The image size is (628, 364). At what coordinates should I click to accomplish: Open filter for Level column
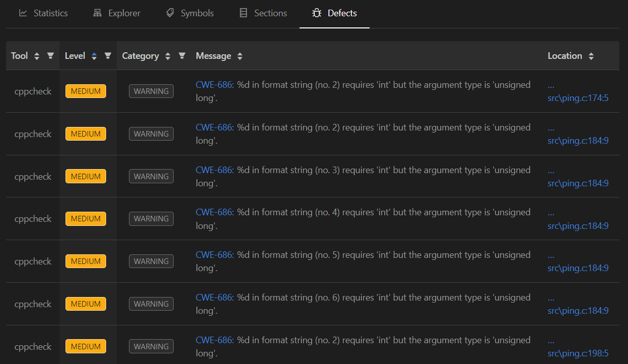tap(108, 56)
